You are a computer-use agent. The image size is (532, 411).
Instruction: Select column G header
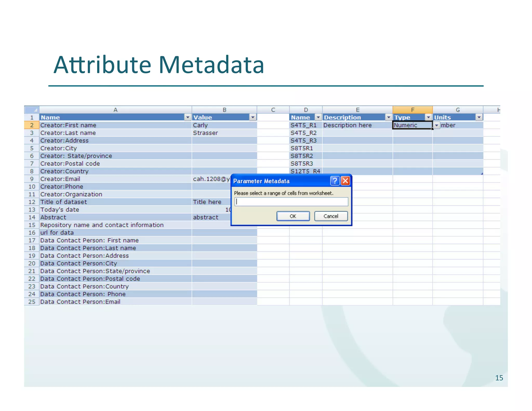(x=458, y=110)
